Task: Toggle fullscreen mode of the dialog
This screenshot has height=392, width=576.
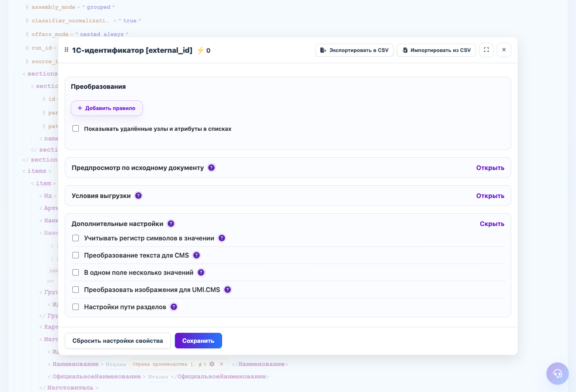Action: (x=486, y=50)
